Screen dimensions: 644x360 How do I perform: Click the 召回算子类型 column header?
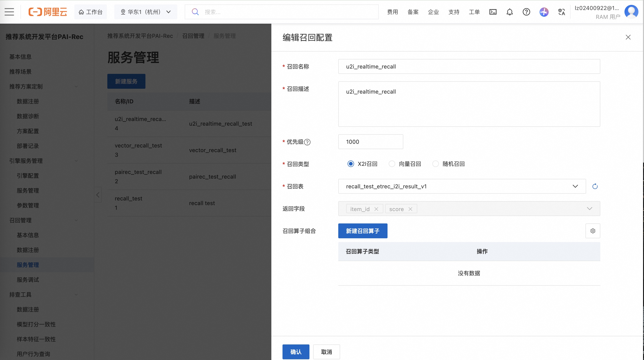pos(362,252)
